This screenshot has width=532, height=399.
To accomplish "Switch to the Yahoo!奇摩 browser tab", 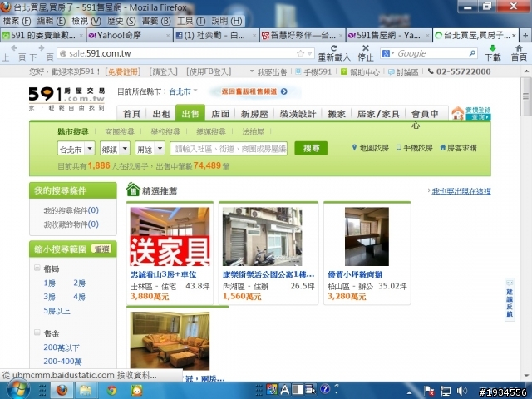I will point(129,35).
